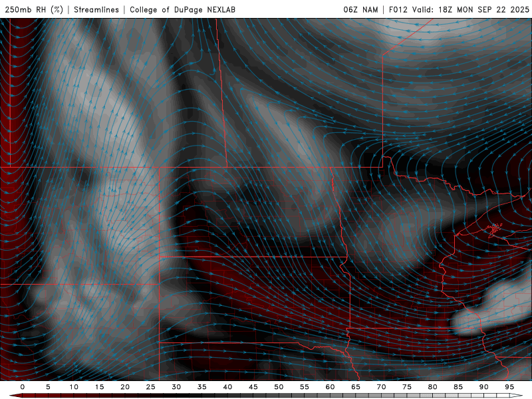Pick the "35" humidity scale label

pos(202,387)
